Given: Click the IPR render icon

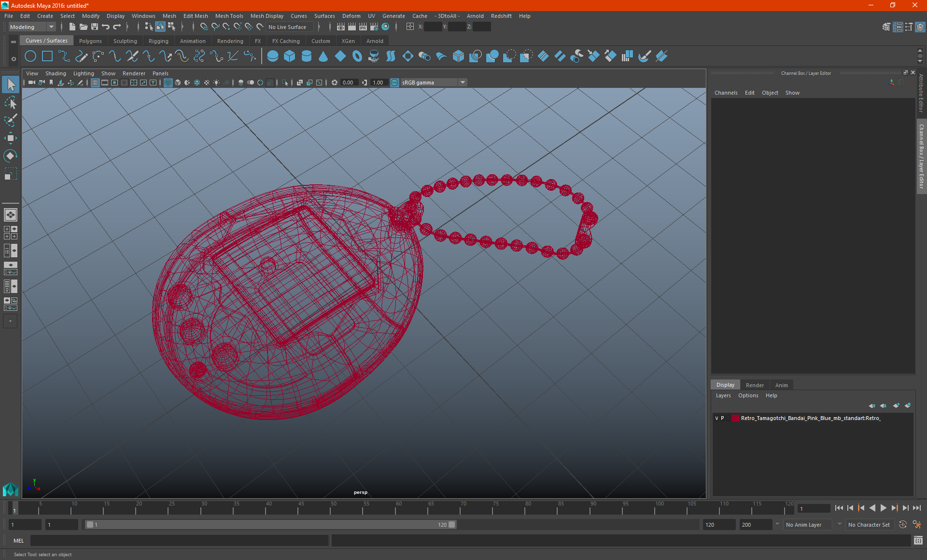Looking at the screenshot, I should (363, 27).
